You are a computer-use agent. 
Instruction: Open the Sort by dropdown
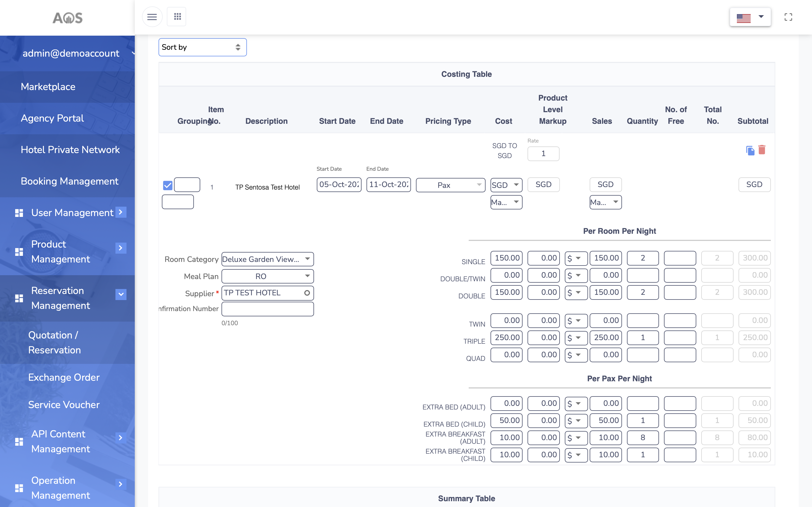pyautogui.click(x=202, y=47)
